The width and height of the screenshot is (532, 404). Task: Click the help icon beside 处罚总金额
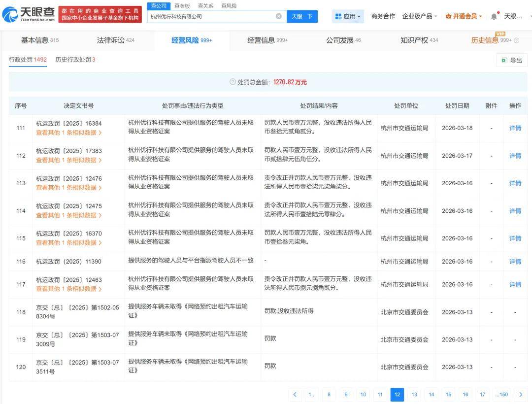click(233, 82)
